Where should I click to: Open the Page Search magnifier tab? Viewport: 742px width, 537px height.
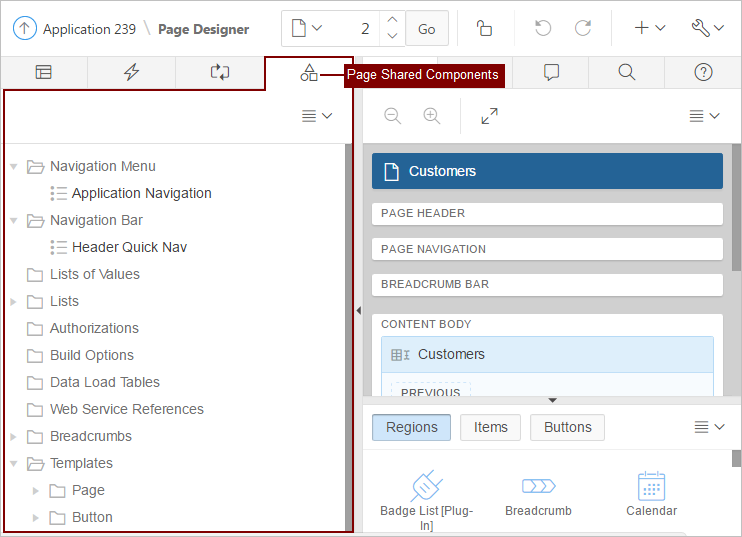626,72
